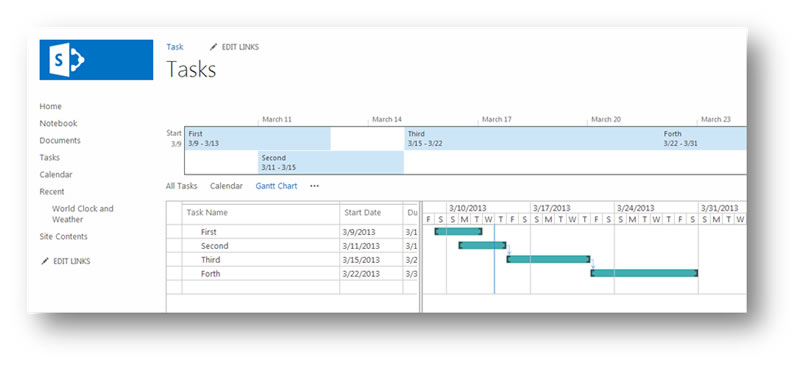Select the row header for Second task
This screenshot has width=800, height=366.
point(174,246)
